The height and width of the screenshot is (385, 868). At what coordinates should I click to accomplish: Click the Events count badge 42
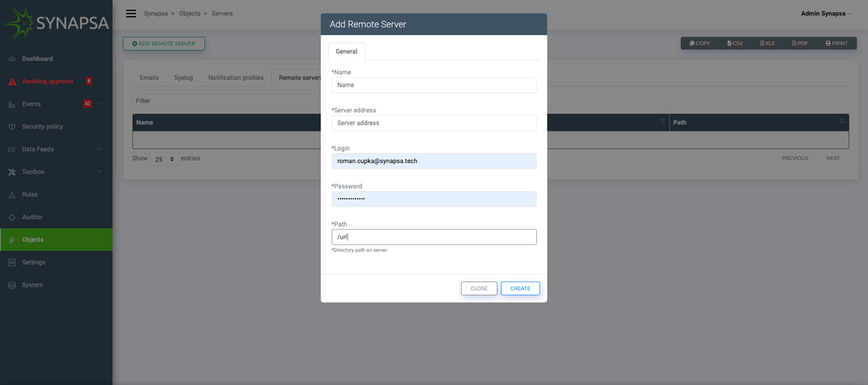(x=87, y=104)
